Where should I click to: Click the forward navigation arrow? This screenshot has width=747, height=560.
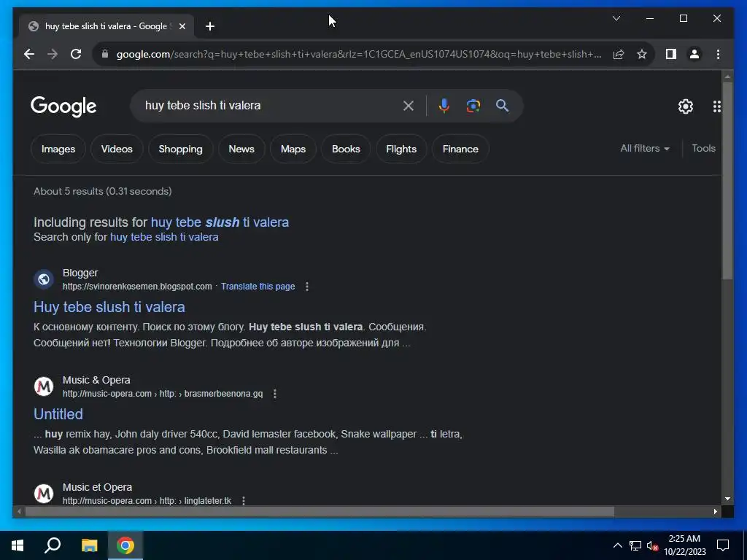pos(53,54)
